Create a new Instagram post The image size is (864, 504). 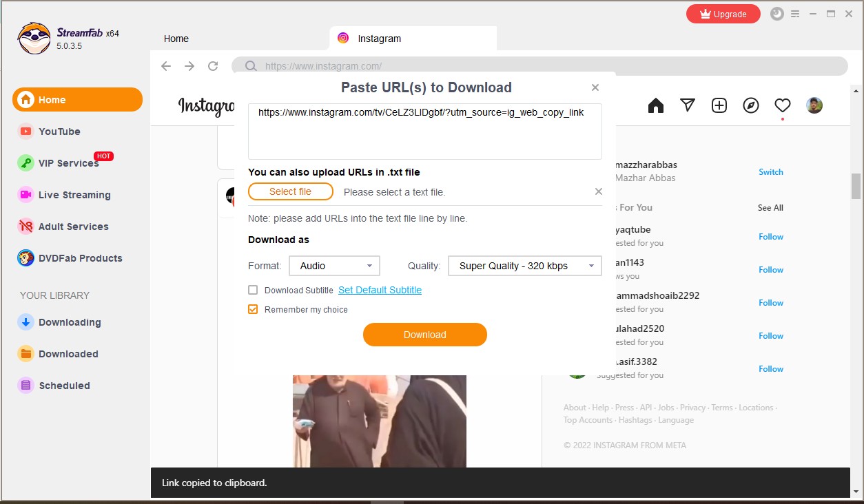719,105
